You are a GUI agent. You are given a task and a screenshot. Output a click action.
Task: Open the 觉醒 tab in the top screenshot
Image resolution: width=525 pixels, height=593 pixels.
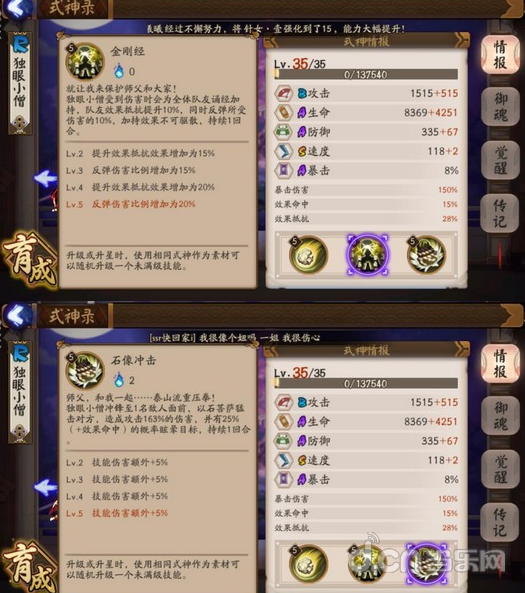click(500, 160)
